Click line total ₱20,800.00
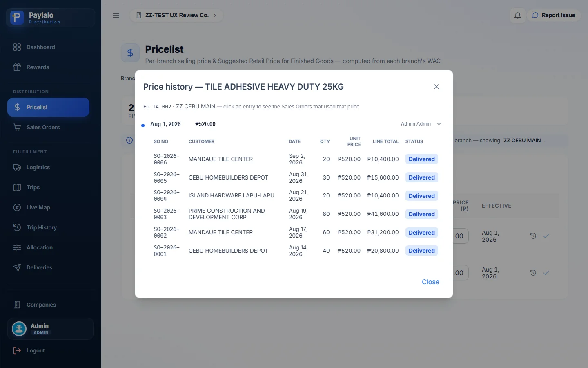Screen dimensions: 588x368 (383, 251)
